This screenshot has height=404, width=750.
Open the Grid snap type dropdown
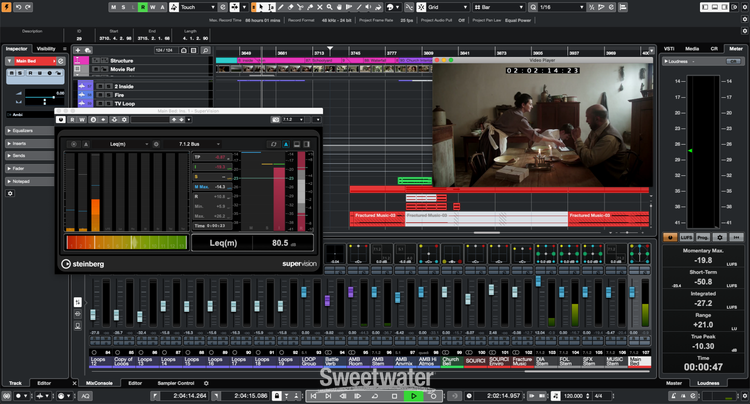pyautogui.click(x=448, y=7)
